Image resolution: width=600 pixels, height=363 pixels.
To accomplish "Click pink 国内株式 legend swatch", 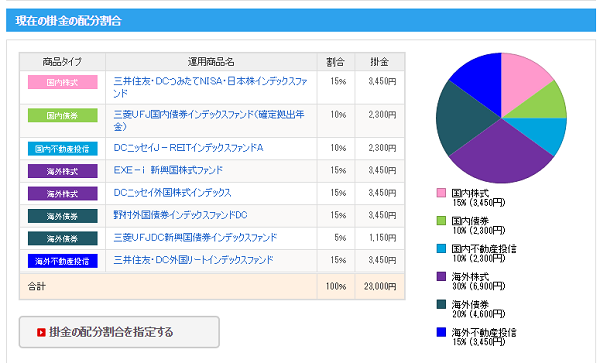I will pyautogui.click(x=441, y=192).
